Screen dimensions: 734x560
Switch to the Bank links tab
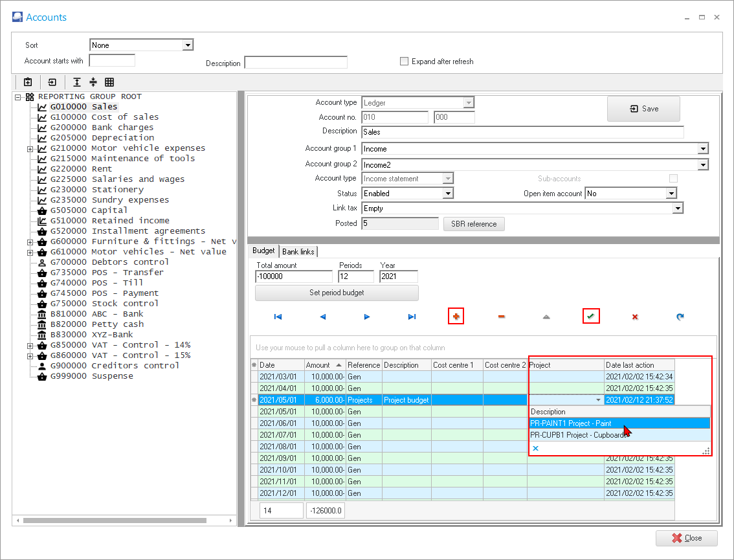(298, 251)
